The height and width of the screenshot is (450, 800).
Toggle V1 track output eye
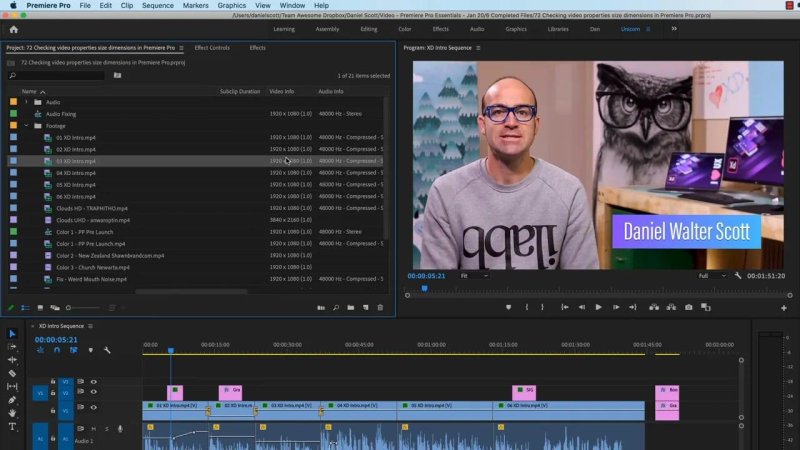pyautogui.click(x=93, y=407)
